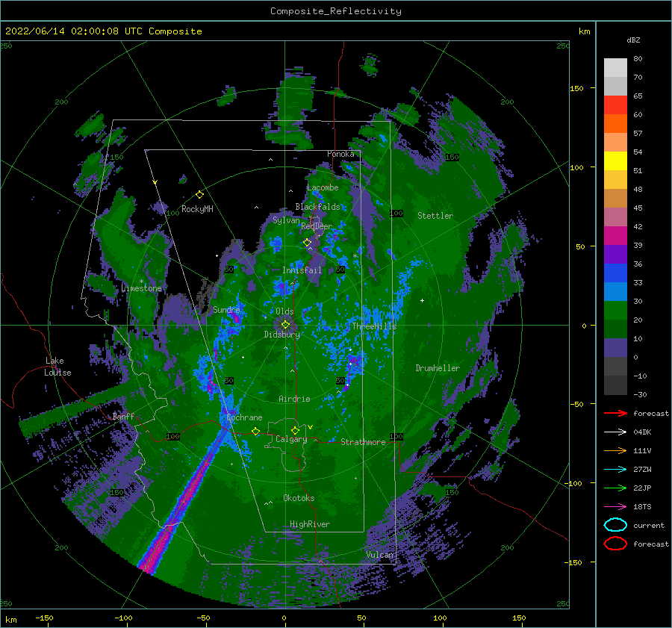Click the Sylvan label

click(x=286, y=220)
